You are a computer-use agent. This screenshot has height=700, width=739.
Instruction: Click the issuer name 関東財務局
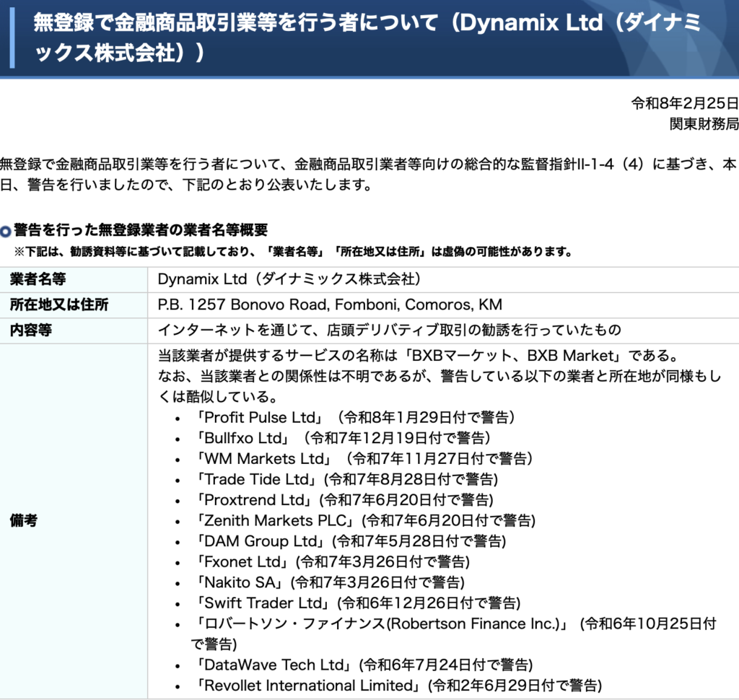click(704, 123)
